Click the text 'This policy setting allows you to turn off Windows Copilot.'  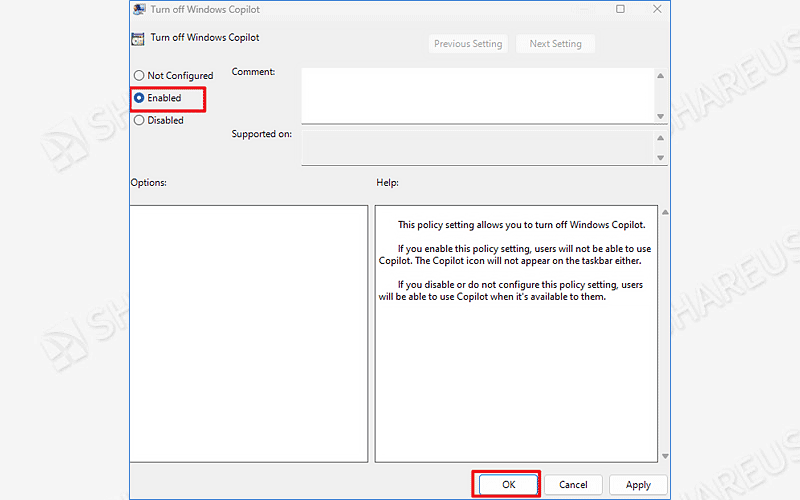pos(521,224)
